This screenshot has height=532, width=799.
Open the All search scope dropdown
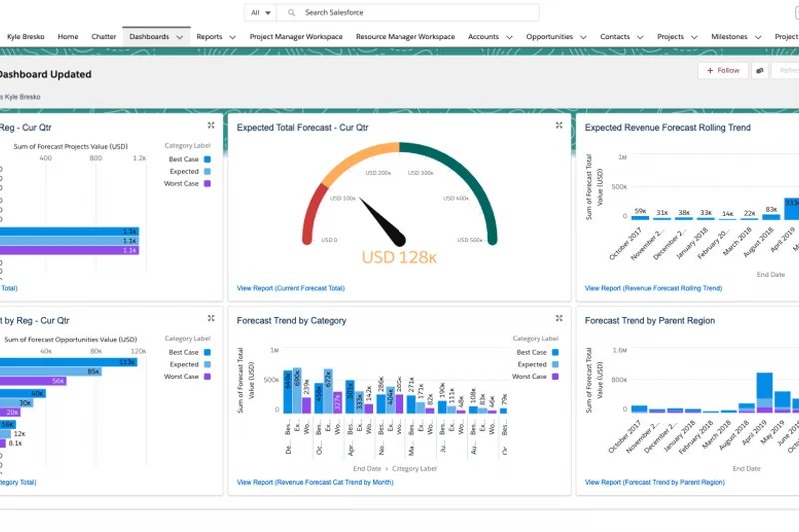click(261, 13)
